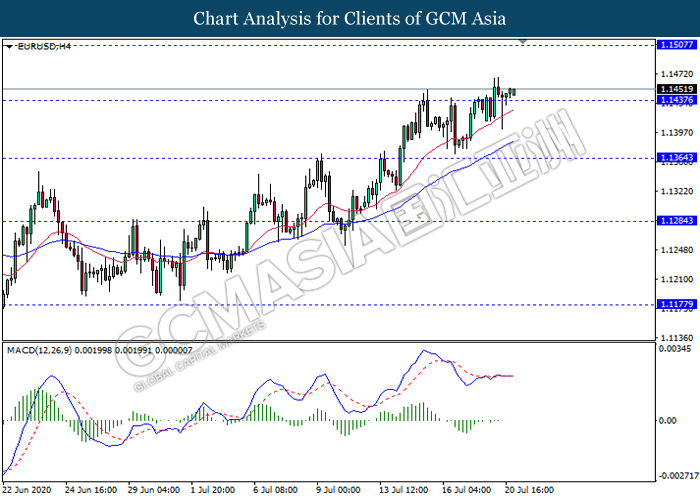Click the 1.11360 price axis value
Viewport: 700px width, 500px height.
[x=677, y=338]
